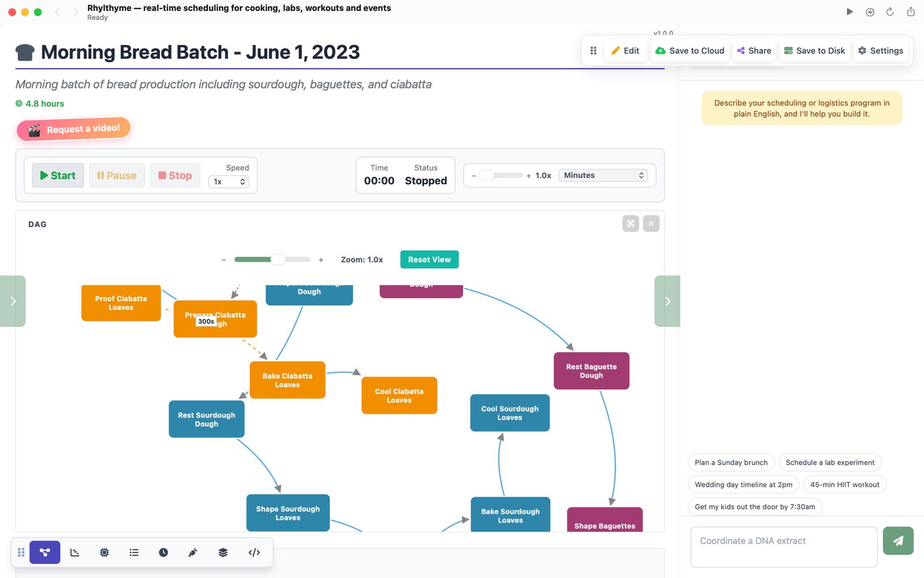Choose the Wedding day timeline at 2pm suggestion

(x=743, y=484)
